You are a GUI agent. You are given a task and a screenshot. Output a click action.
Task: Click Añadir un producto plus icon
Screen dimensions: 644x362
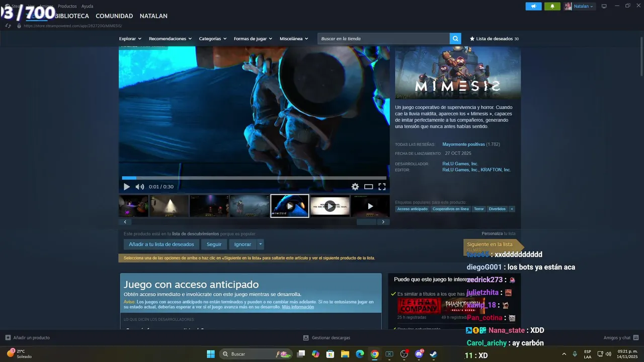pyautogui.click(x=8, y=338)
